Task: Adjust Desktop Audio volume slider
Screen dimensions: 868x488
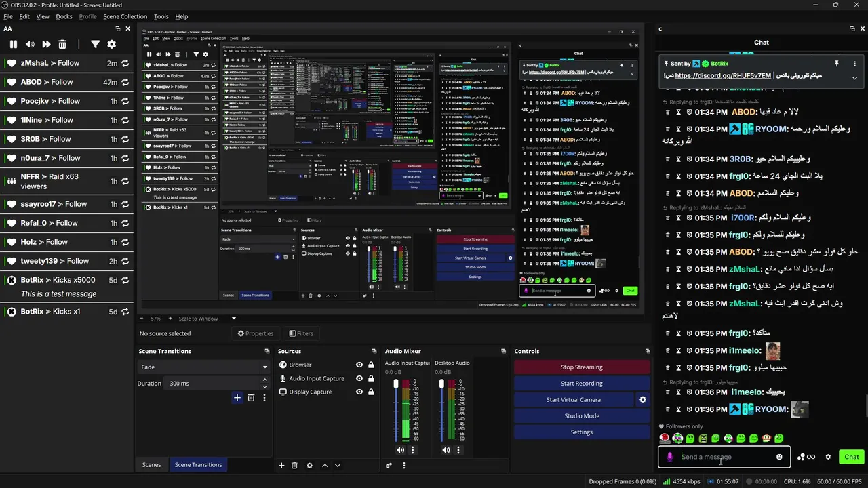Action: pos(441,410)
